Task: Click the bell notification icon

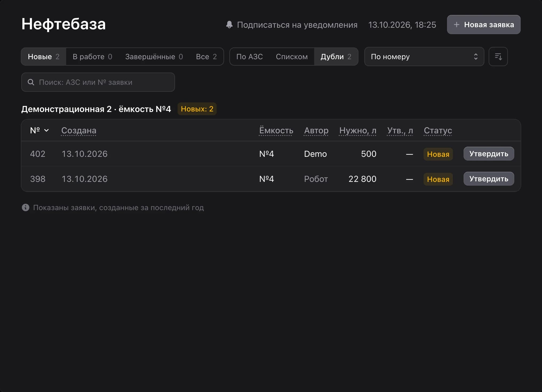Action: pyautogui.click(x=229, y=25)
